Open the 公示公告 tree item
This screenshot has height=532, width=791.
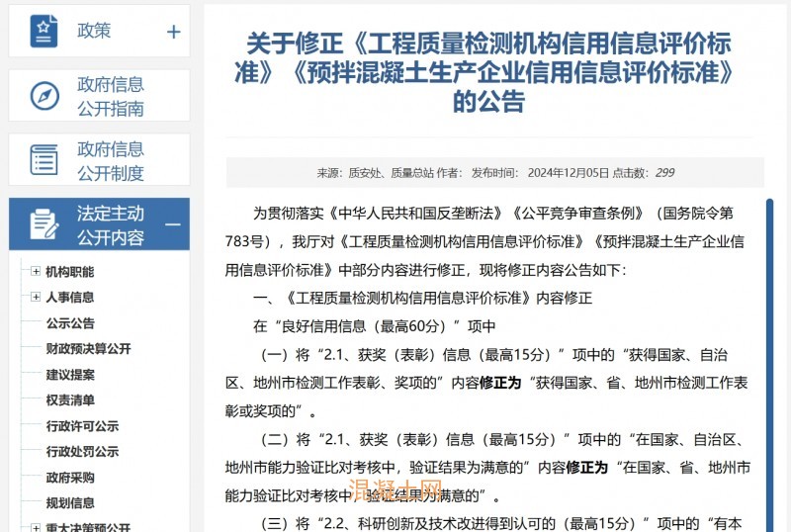click(x=70, y=323)
